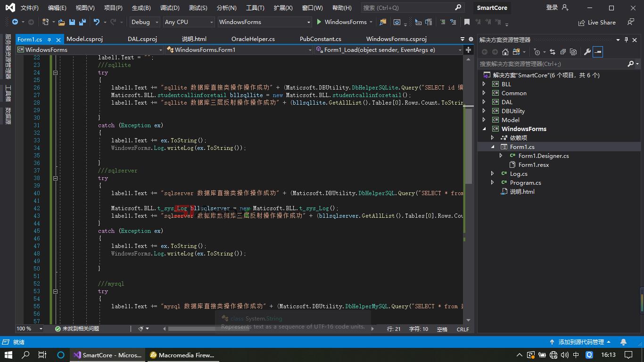Expand the Common project node
The height and width of the screenshot is (362, 644).
(484, 93)
